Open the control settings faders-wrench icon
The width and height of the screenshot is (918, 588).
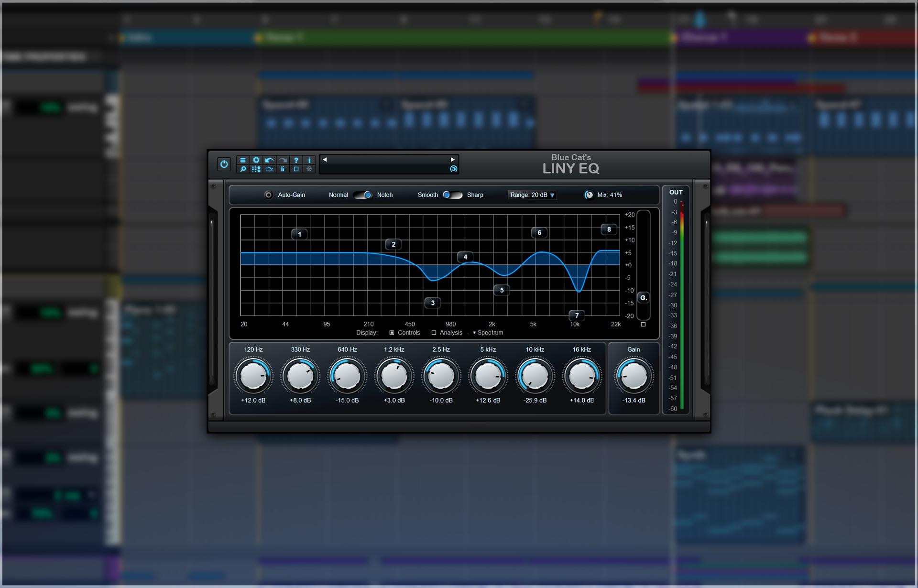(x=256, y=169)
